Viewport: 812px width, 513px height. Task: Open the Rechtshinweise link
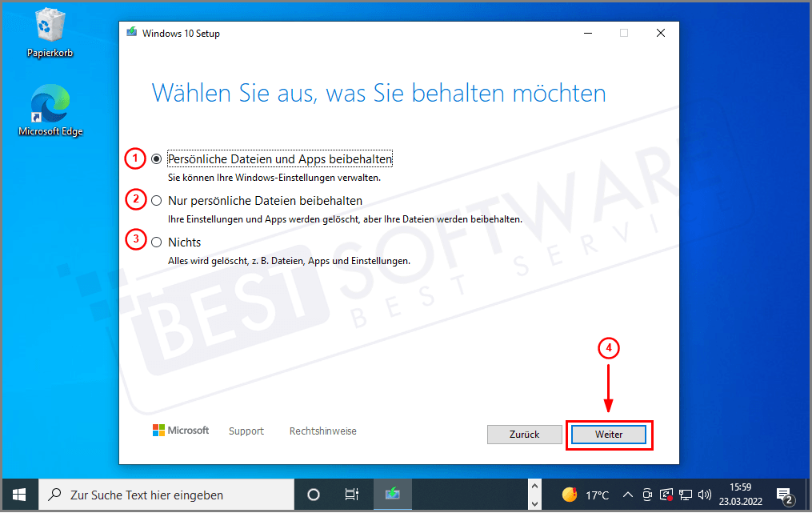coord(322,431)
